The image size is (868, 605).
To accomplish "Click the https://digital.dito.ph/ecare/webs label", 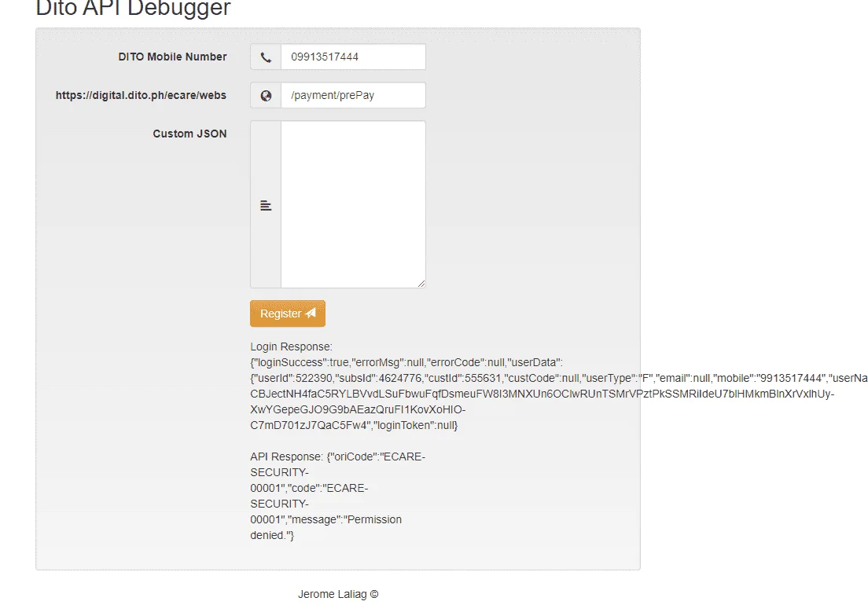I will [141, 95].
